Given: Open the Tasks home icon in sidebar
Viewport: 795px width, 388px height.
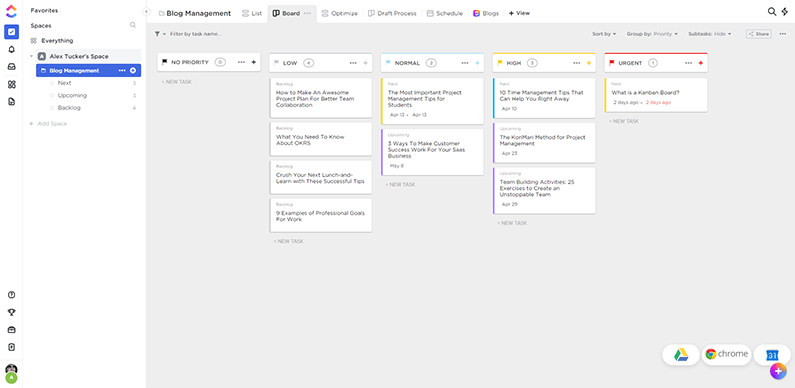Looking at the screenshot, I should (11, 32).
